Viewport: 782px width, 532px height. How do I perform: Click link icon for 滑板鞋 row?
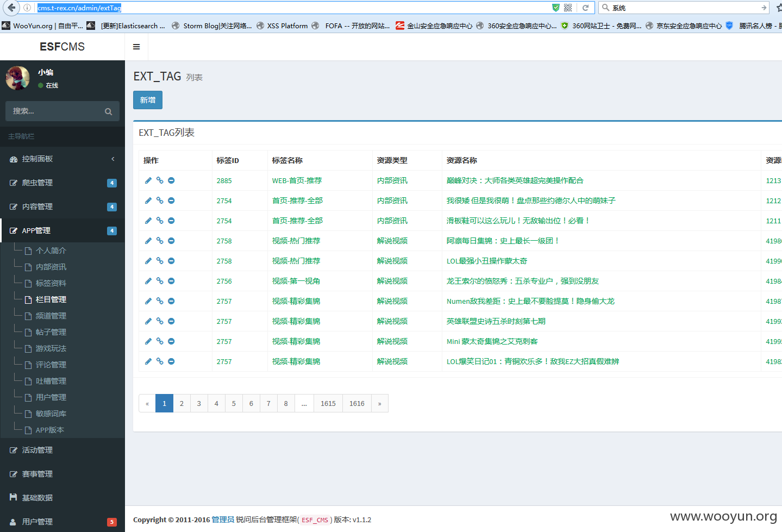point(160,221)
